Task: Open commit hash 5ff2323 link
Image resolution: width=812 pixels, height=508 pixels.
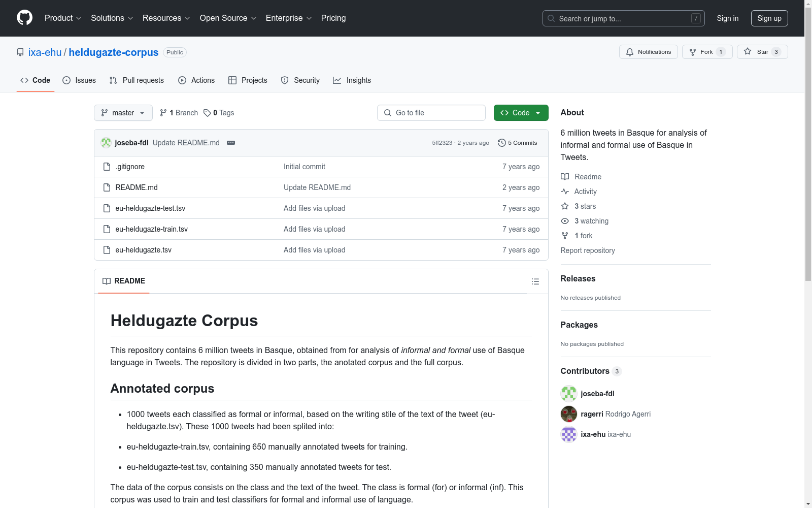Action: (442, 143)
